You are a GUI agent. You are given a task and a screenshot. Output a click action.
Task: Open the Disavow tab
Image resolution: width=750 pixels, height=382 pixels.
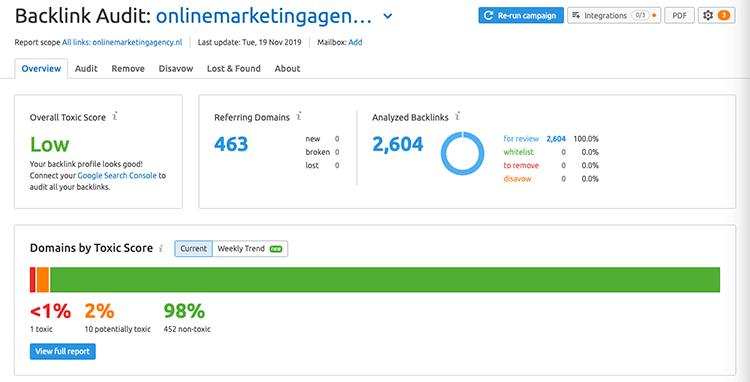[x=176, y=68]
